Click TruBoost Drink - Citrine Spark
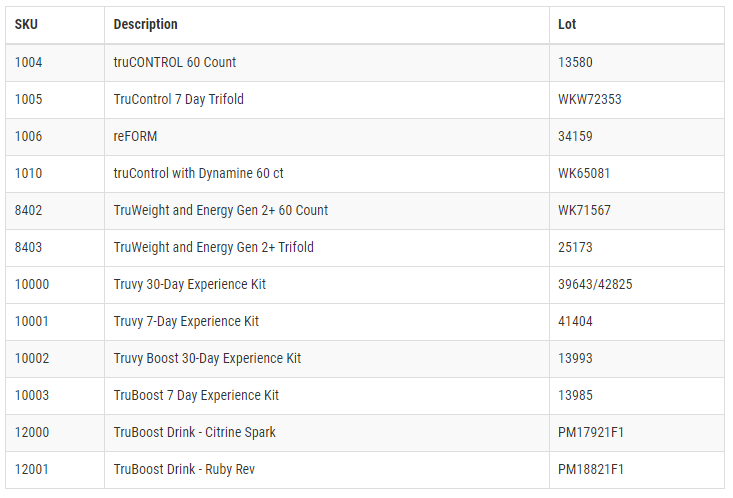The image size is (733, 498). click(x=194, y=432)
